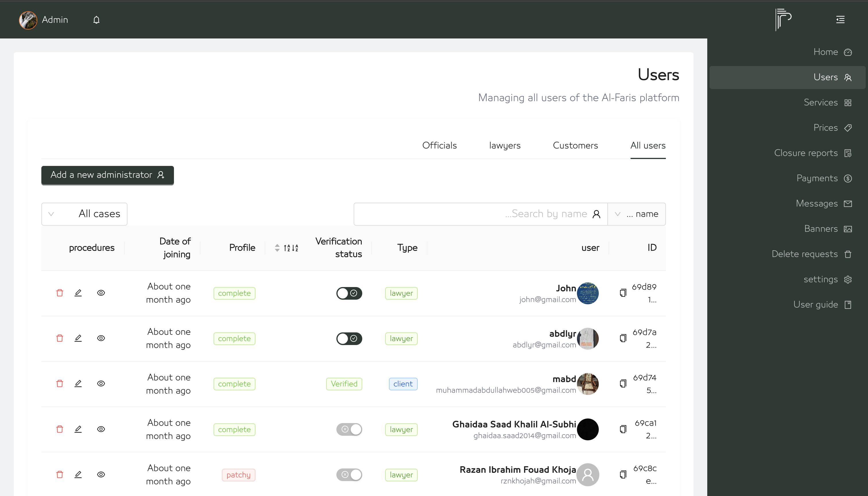
Task: View details for user abdlyr
Action: click(x=101, y=338)
